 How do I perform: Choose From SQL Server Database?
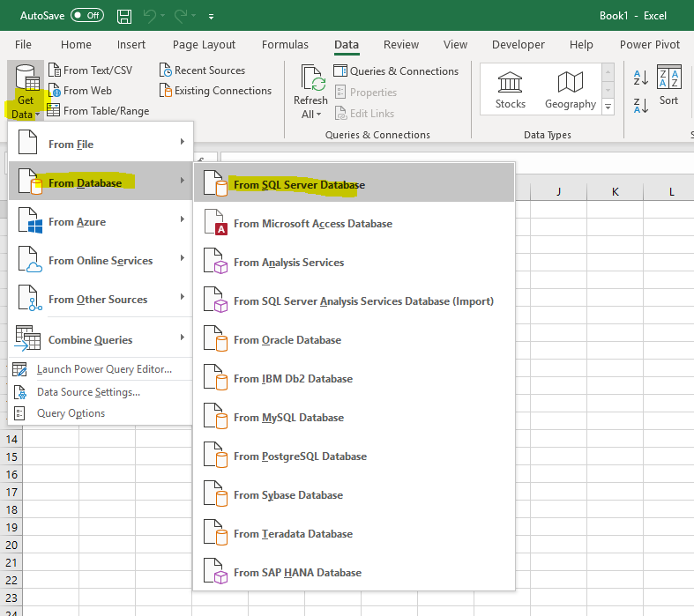[354, 183]
